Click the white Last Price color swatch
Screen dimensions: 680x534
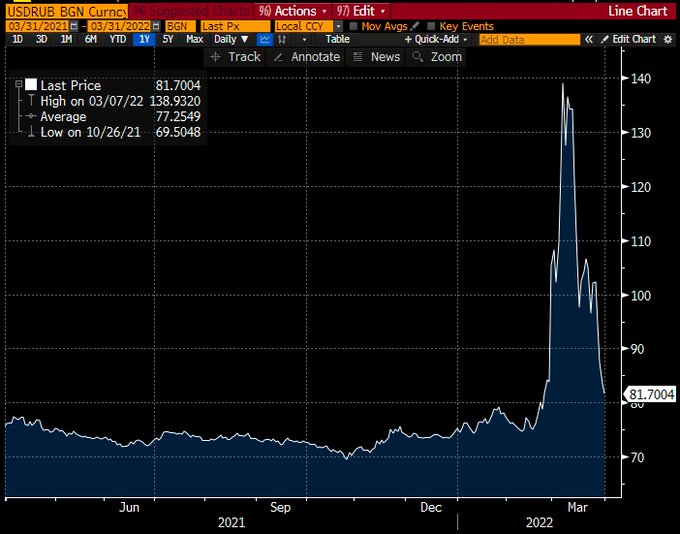[x=31, y=86]
